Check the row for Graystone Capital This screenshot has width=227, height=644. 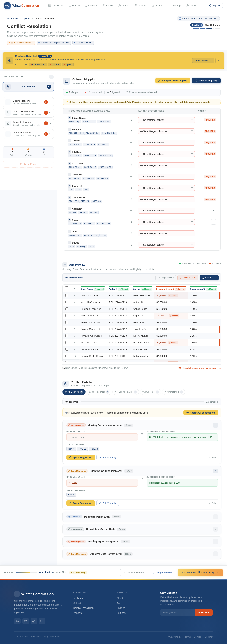(67, 342)
